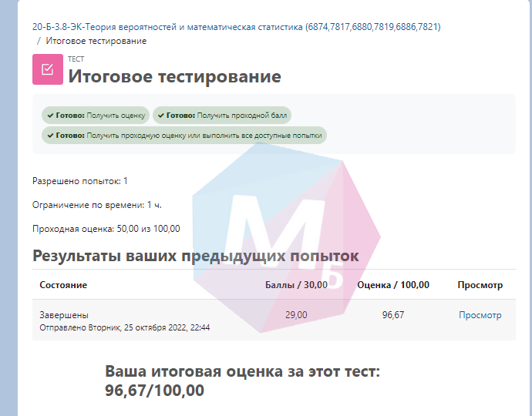Click the 'Готово: Получить оценку' completion badge
Viewport: 532px width, 416px height.
[x=96, y=116]
